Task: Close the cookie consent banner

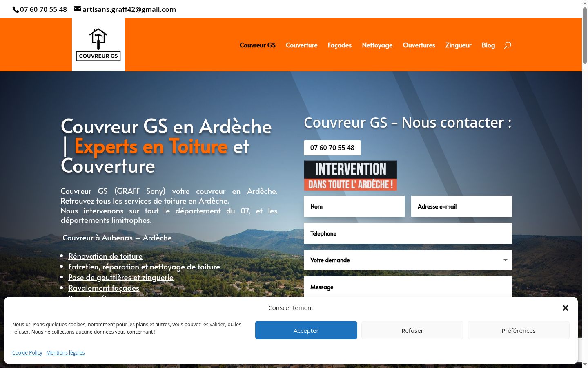Action: (x=566, y=308)
